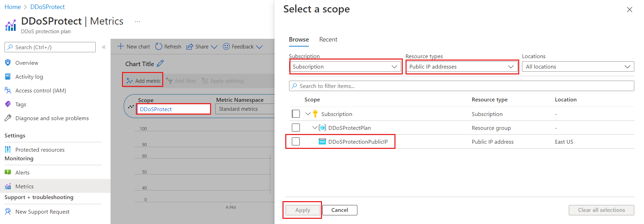Click the New chart plus icon

coord(121,46)
